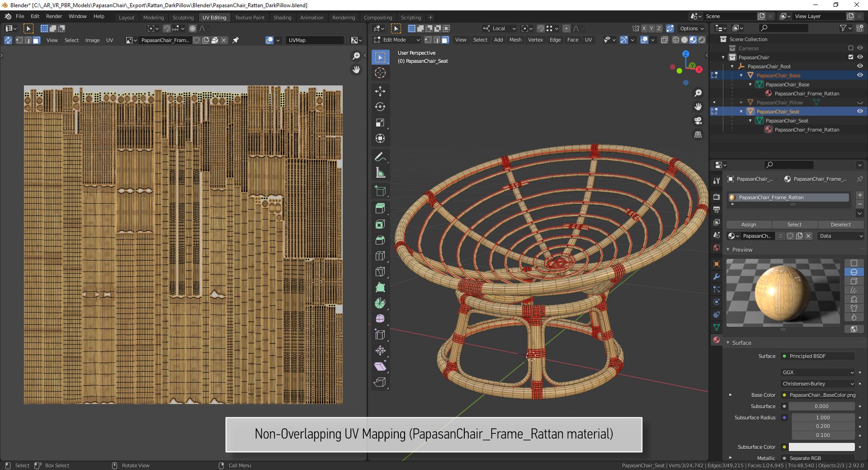Toggle visibility of PapasanChair_Base object
868x470 pixels.
tap(860, 75)
